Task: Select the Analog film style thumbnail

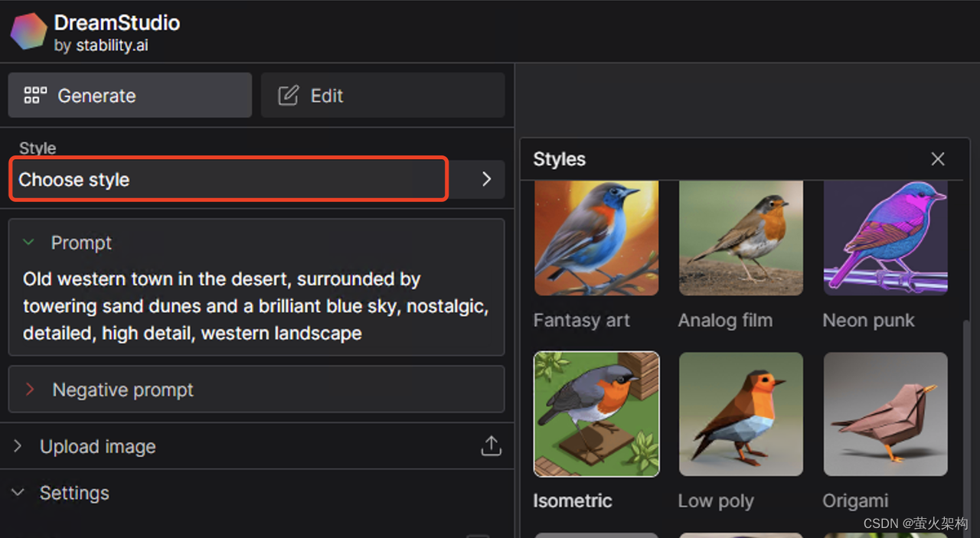Action: [741, 238]
